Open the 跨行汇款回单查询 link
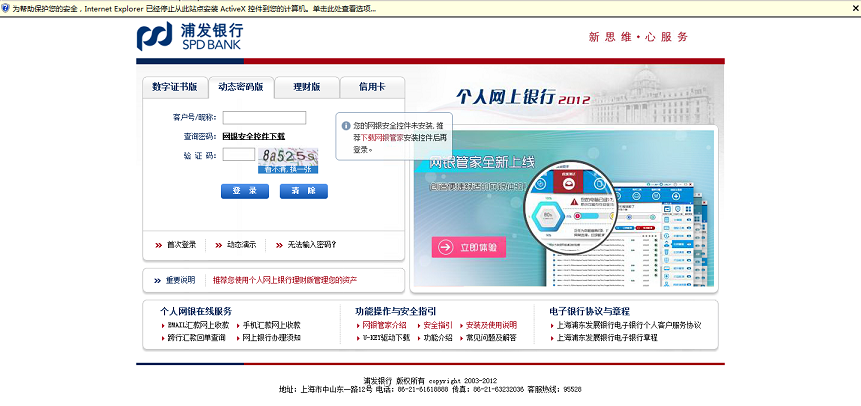861x406 pixels. tap(197, 338)
